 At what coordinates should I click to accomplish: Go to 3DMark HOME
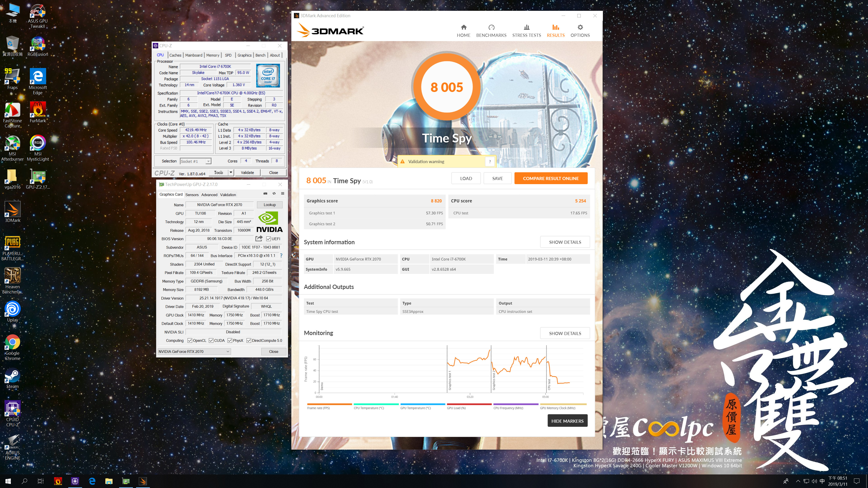[464, 31]
